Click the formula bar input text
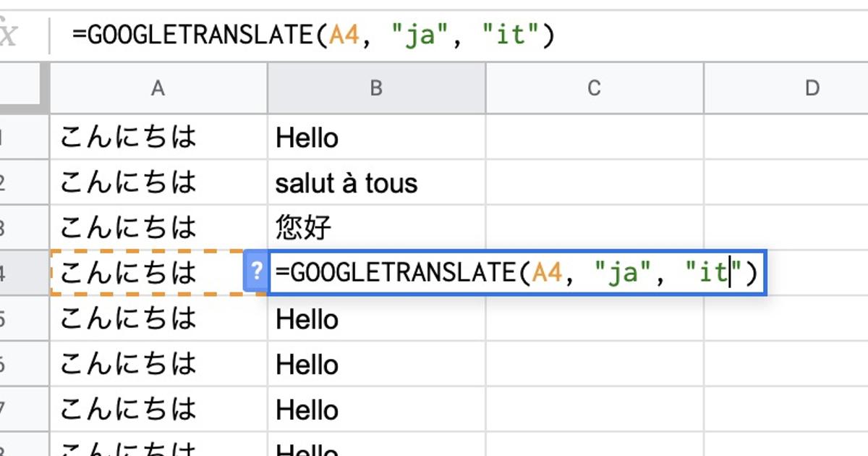This screenshot has height=456, width=868. tap(313, 35)
